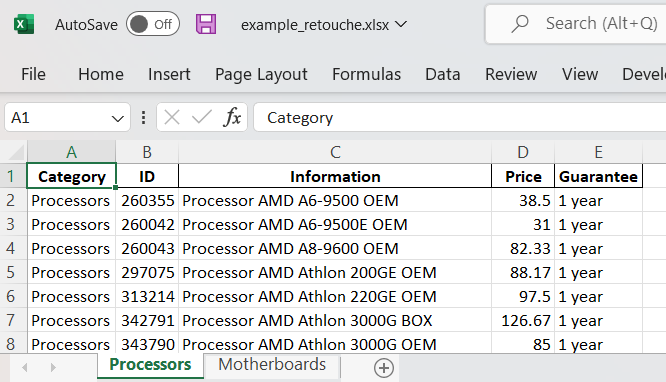Click the next sheet navigation arrow
Screen dimensions: 666x382
pos(53,367)
